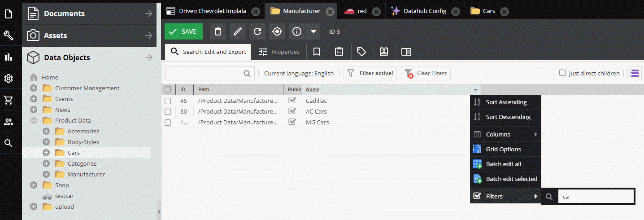Select the MG Cars row checkbox

(x=168, y=122)
